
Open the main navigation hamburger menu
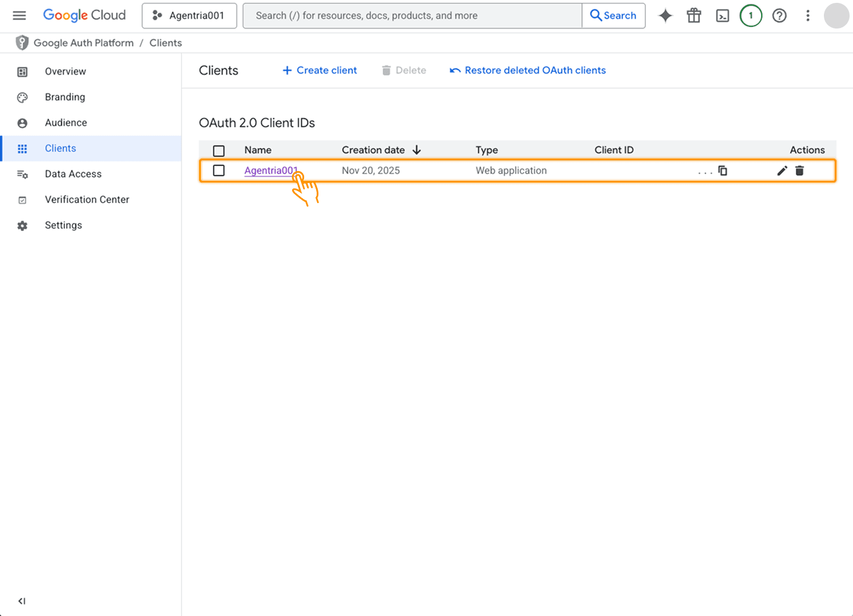pyautogui.click(x=19, y=15)
